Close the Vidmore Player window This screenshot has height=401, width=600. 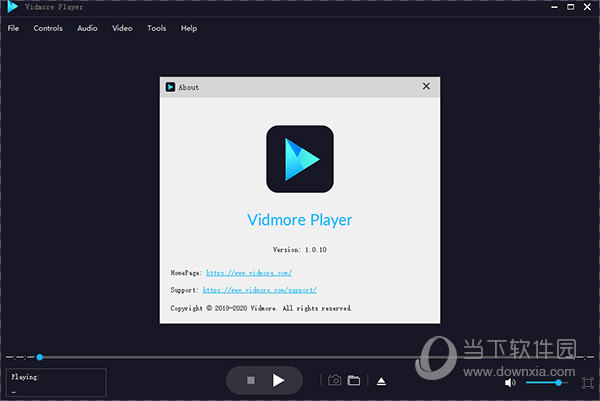[x=587, y=7]
